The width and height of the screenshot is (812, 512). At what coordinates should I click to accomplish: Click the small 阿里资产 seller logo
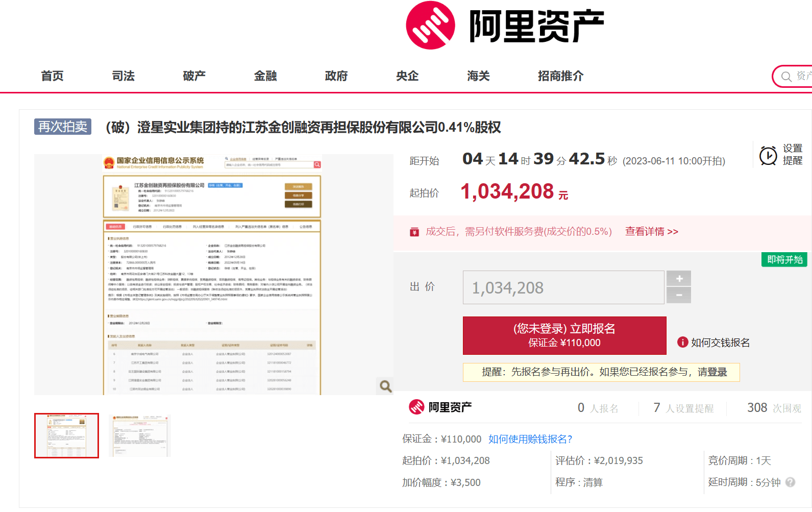440,407
